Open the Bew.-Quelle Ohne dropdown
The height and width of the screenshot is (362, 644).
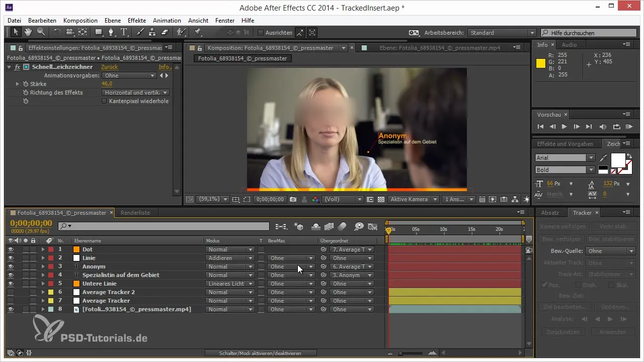pos(611,251)
